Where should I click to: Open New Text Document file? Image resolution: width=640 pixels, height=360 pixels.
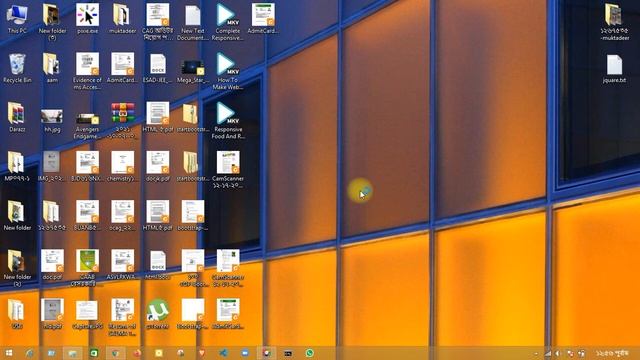(193, 22)
